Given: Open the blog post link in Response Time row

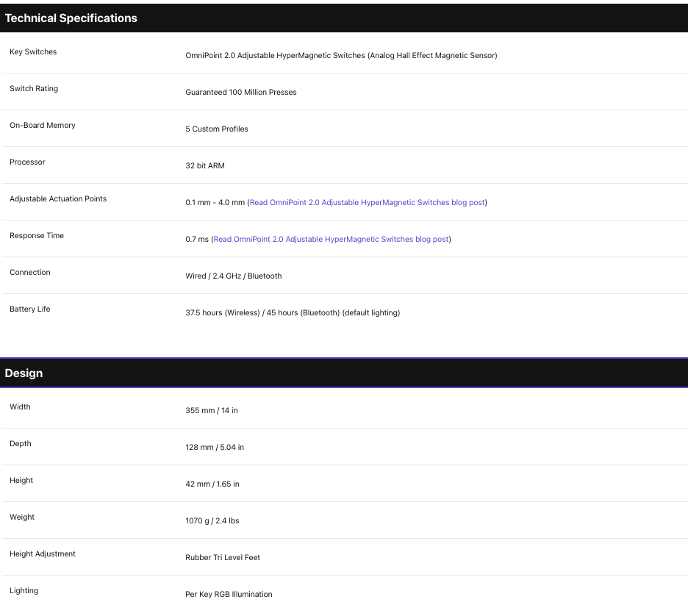Looking at the screenshot, I should point(332,239).
